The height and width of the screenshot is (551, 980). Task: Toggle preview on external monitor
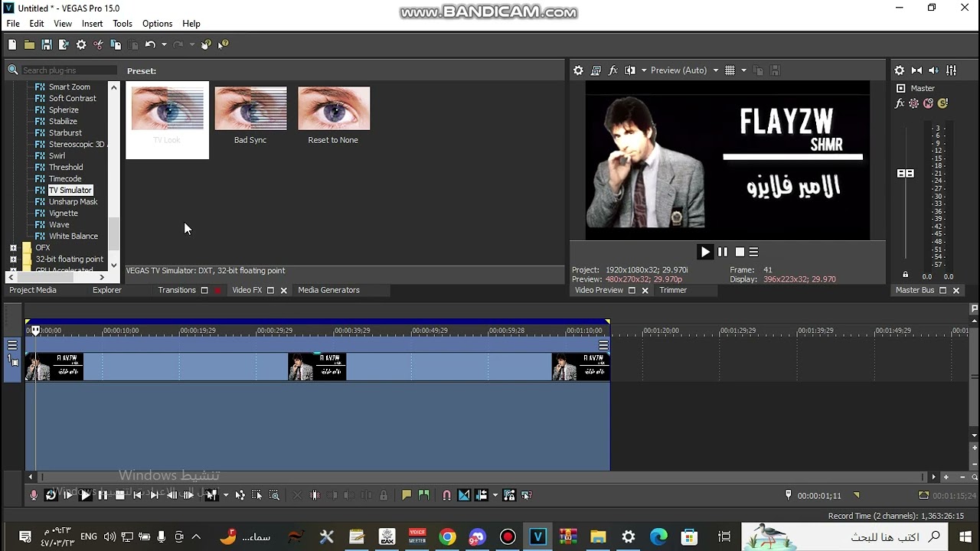[596, 70]
